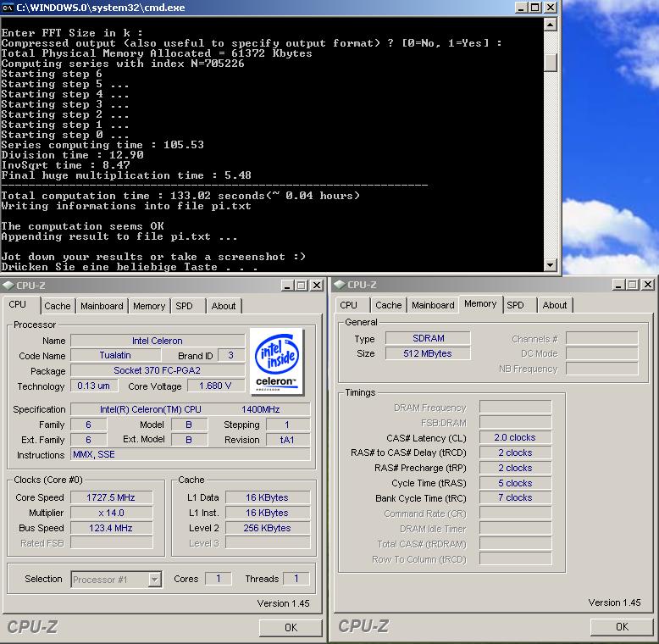659x644 pixels.
Task: Maximize the cmd.exe window
Action: [x=535, y=8]
